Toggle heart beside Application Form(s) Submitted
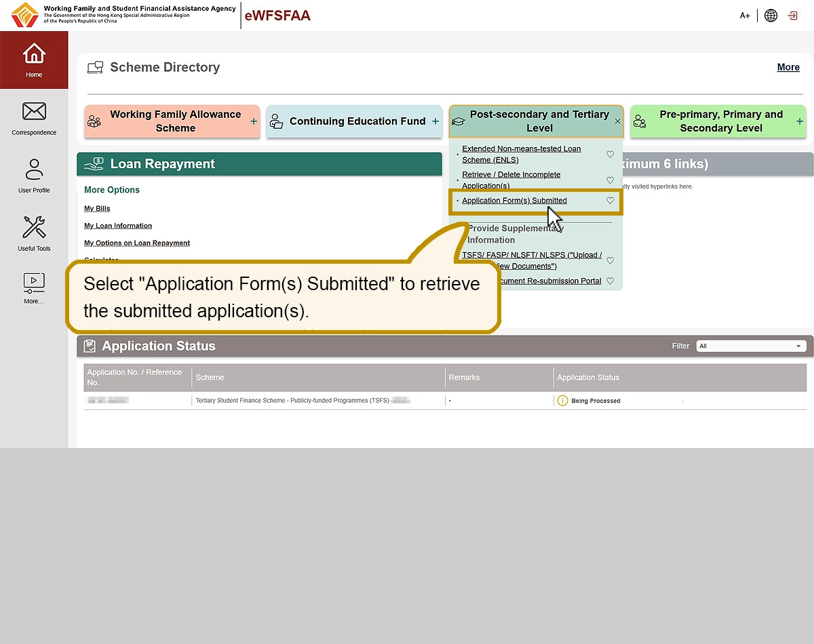Screen dimensions: 814x644 (610, 201)
